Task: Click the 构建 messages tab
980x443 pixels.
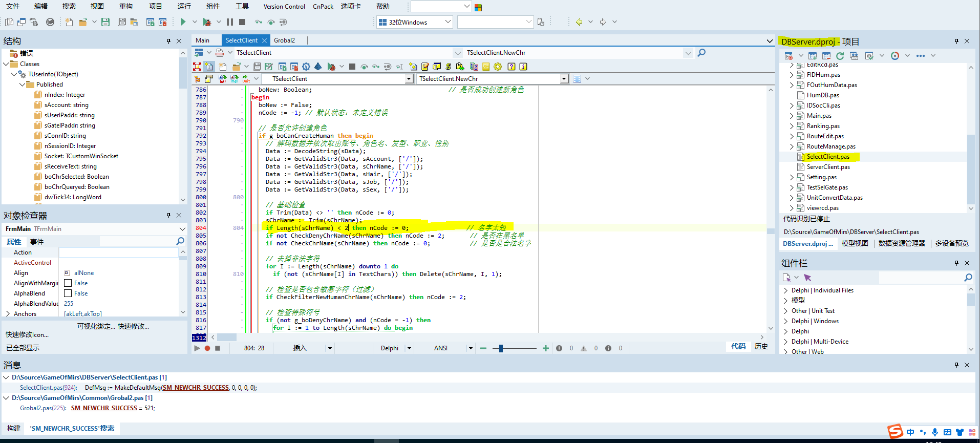Action: 14,429
